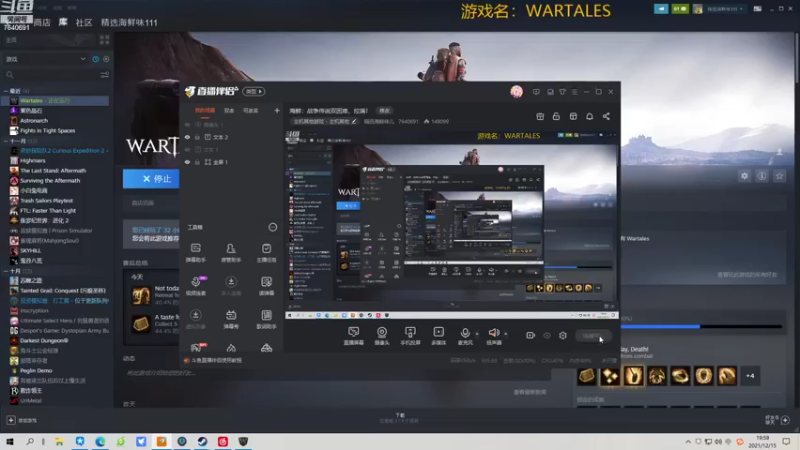Viewport: 800px width, 450px height.
Task: Click the 修改 button next to stream title
Action: [x=384, y=111]
